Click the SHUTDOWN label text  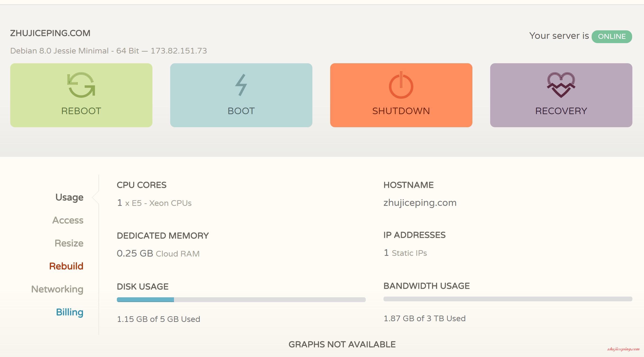click(x=401, y=111)
